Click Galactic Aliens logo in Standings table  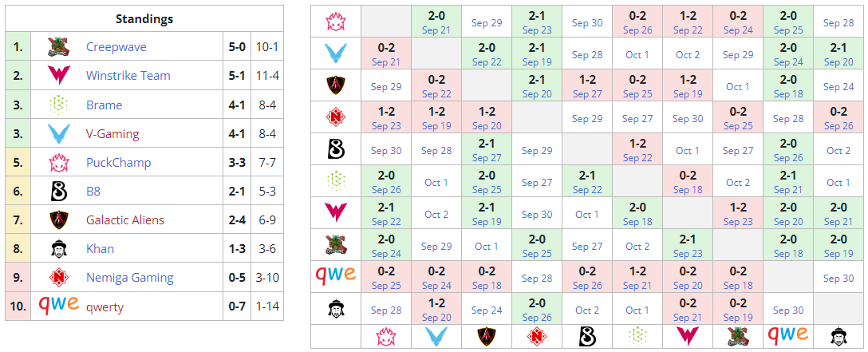click(58, 220)
